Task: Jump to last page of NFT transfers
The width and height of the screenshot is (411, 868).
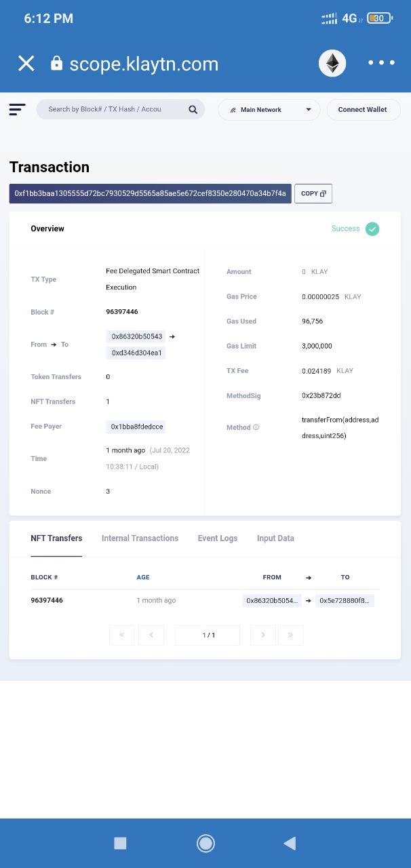Action: (x=290, y=635)
